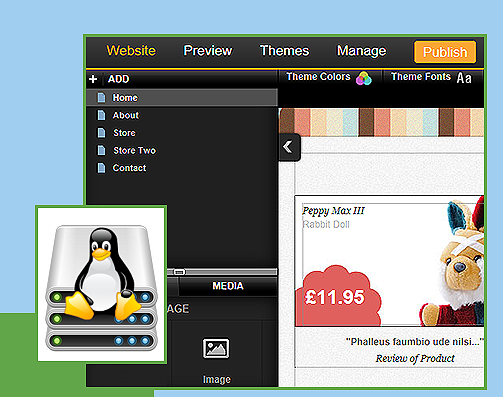Click the orange Publish button

point(445,52)
